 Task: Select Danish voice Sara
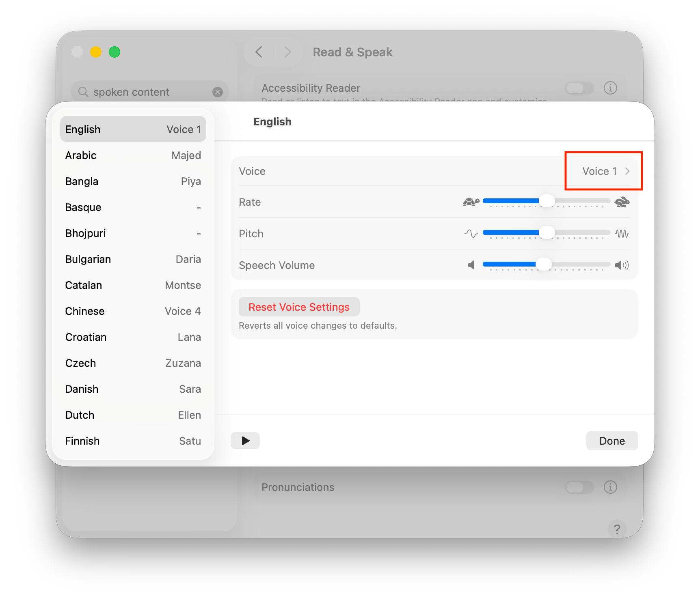133,389
